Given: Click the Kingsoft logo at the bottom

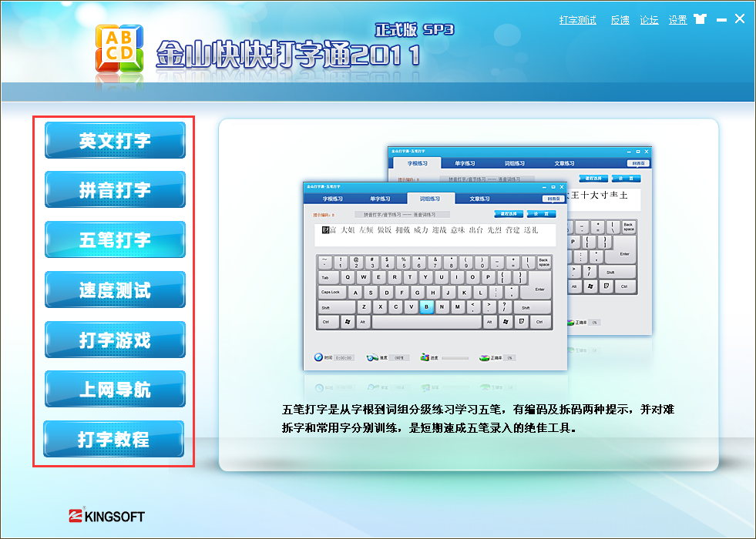Looking at the screenshot, I should point(106,516).
